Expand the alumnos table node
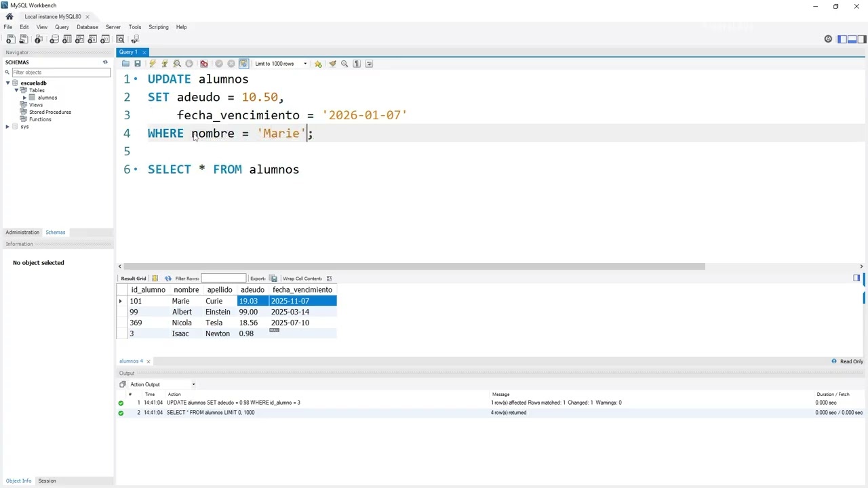The height and width of the screenshot is (488, 868). [25, 98]
